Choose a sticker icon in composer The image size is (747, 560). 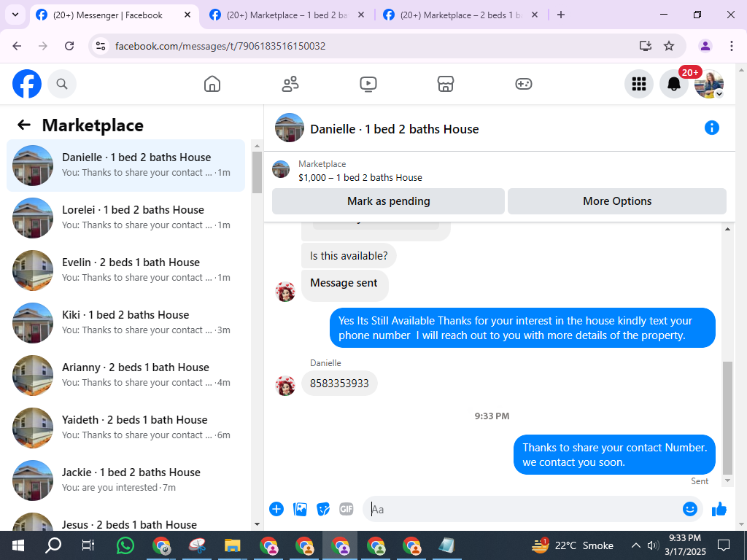click(323, 509)
